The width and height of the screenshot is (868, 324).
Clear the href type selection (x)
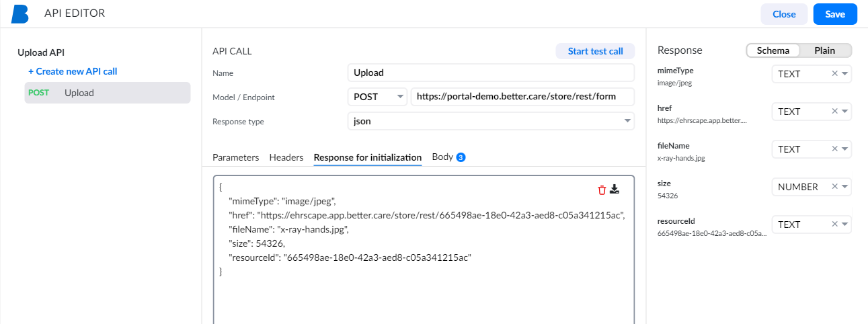point(834,112)
